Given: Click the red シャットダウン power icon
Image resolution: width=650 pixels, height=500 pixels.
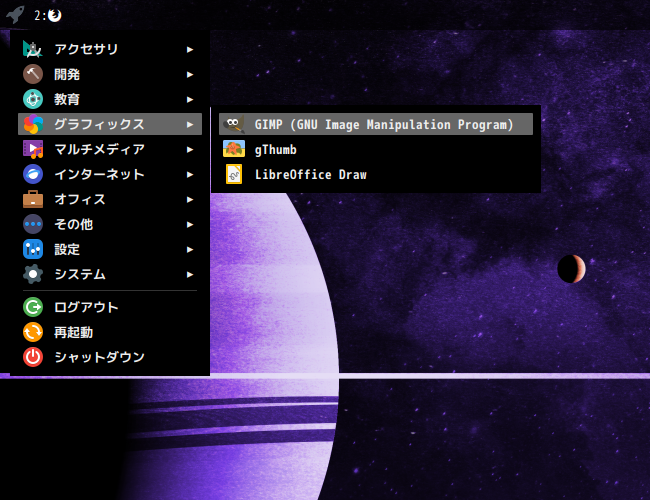Looking at the screenshot, I should pyautogui.click(x=33, y=357).
